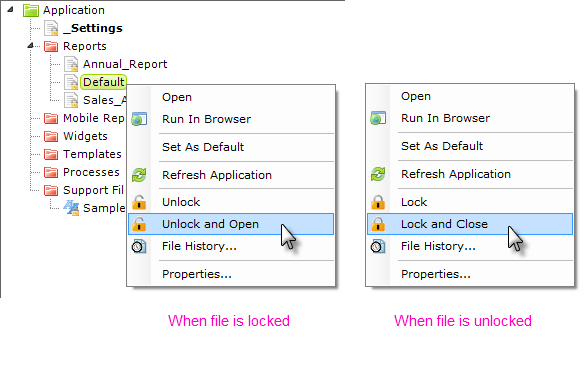Click the _Settings document icon

pos(51,28)
